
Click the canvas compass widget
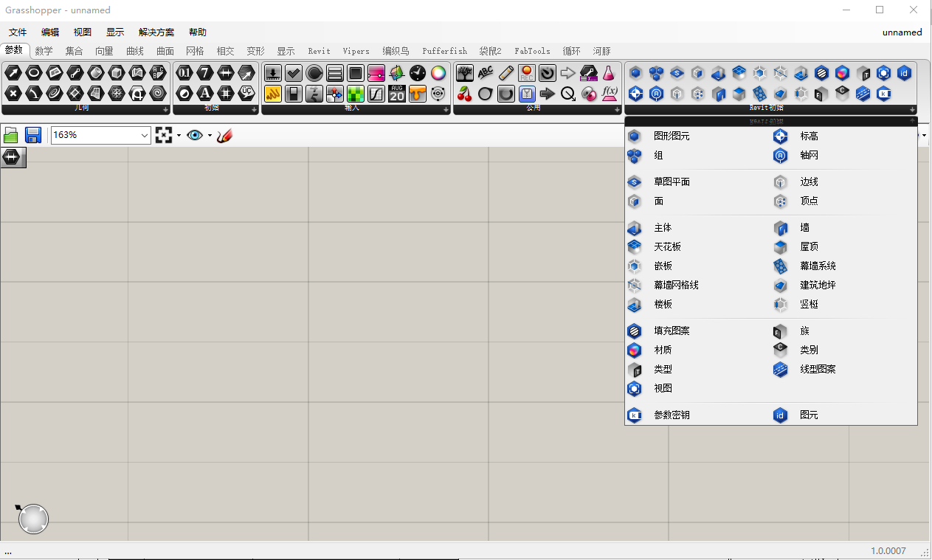click(32, 519)
